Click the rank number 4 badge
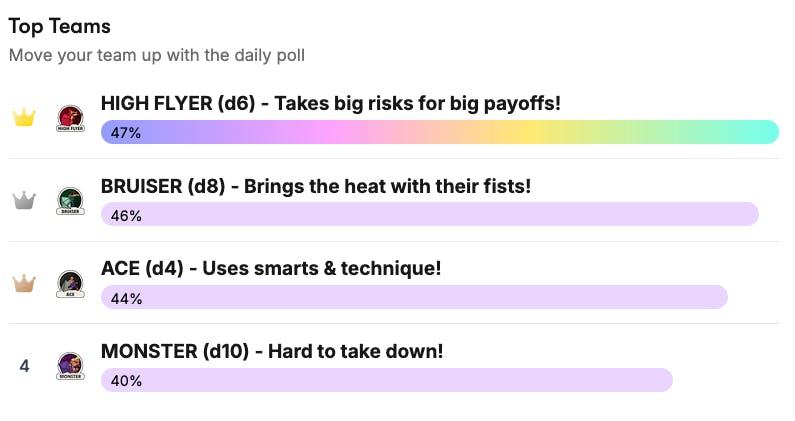The width and height of the screenshot is (795, 421). [24, 366]
